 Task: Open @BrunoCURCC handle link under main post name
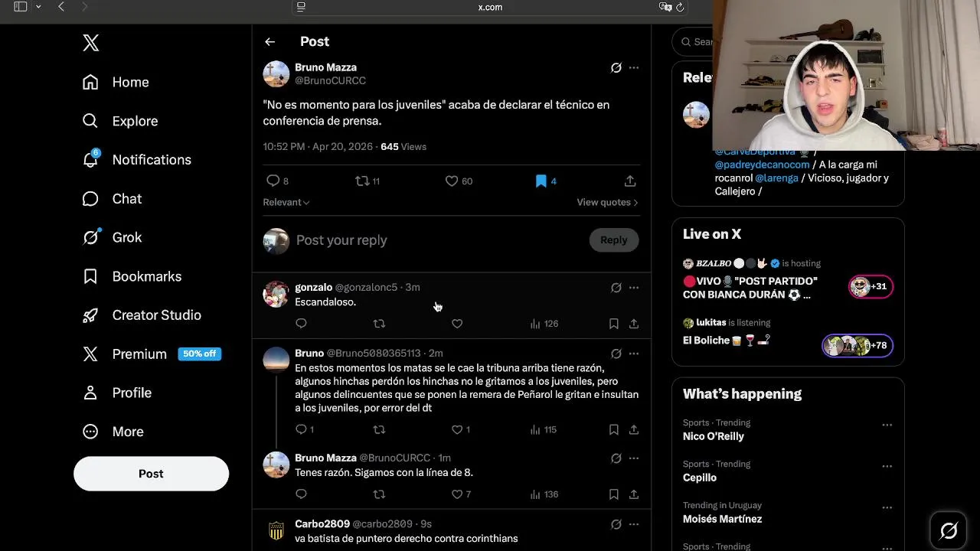point(330,80)
